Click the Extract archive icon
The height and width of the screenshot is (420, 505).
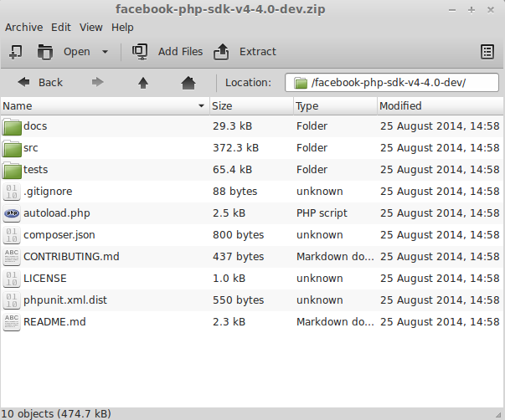(x=221, y=52)
